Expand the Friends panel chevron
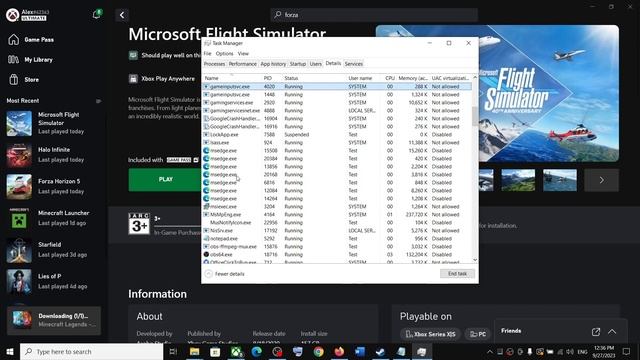This screenshot has height=360, width=640. 612,331
